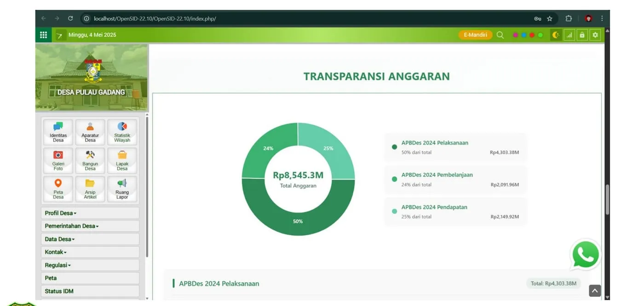Click the 25% donut chart segment
Image resolution: width=644 pixels, height=306 pixels.
tap(328, 148)
